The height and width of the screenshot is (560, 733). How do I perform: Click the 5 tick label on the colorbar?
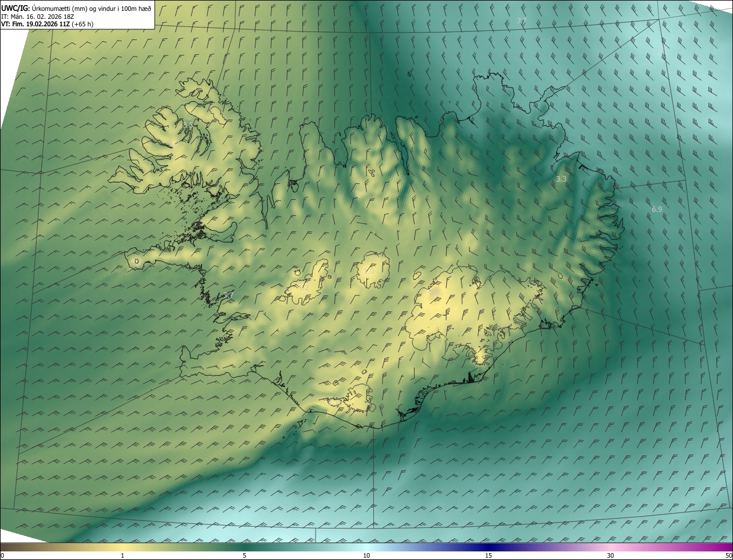[245, 555]
